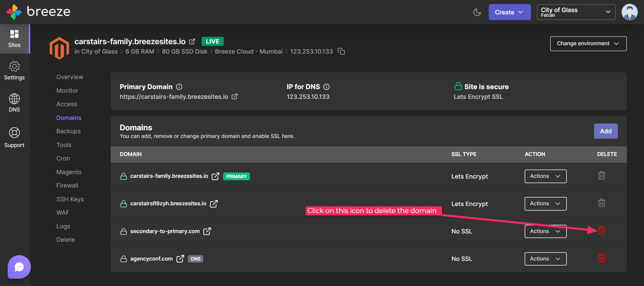Open secondary-to-primary.com external link icon

tap(207, 231)
